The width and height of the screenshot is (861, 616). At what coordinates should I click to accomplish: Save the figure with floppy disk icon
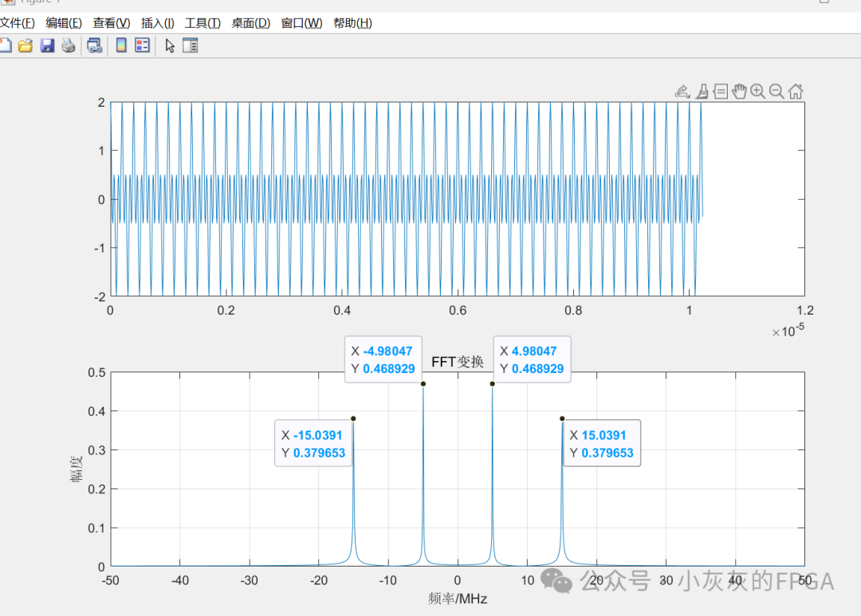47,45
